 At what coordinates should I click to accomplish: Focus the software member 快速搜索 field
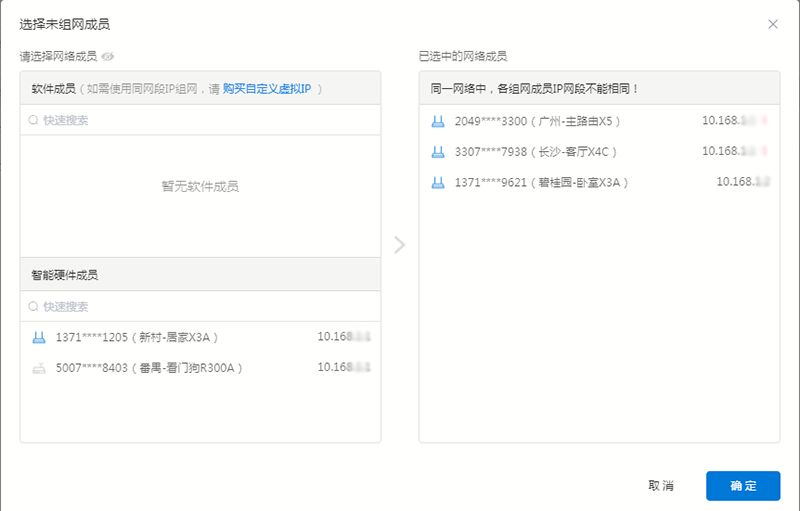pos(201,120)
